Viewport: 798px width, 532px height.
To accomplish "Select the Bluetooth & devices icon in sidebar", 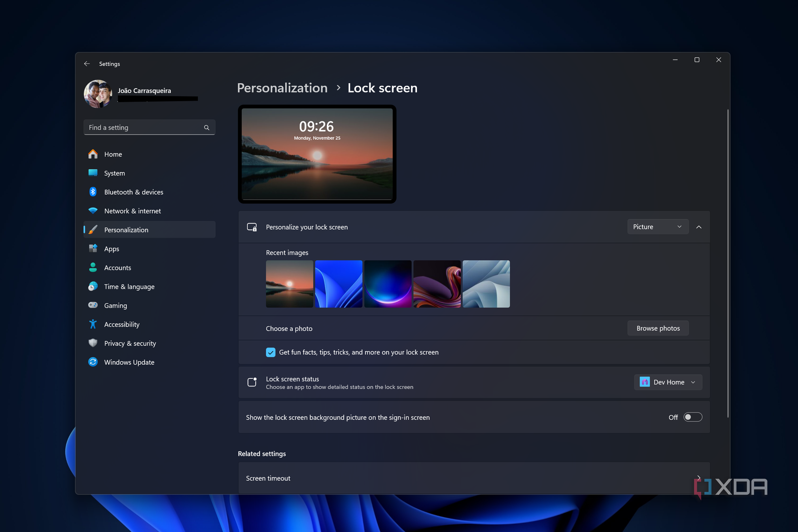I will (x=93, y=192).
